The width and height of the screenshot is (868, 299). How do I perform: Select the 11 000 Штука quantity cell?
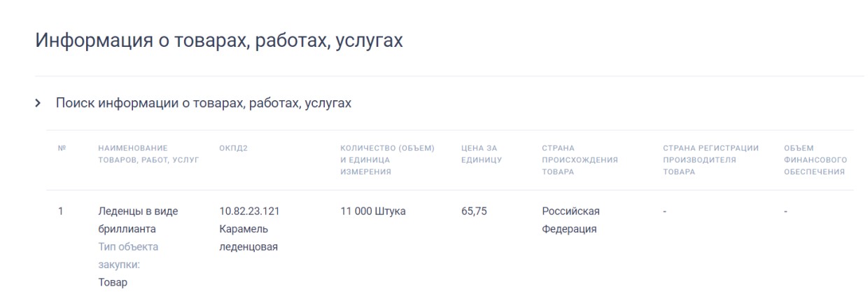(373, 211)
